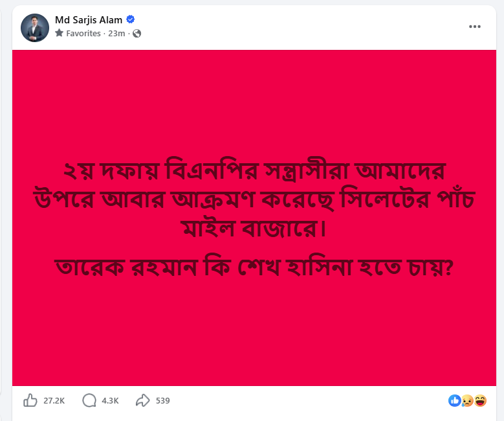
Task: Open the 23m post timestamp
Action: pyautogui.click(x=116, y=34)
